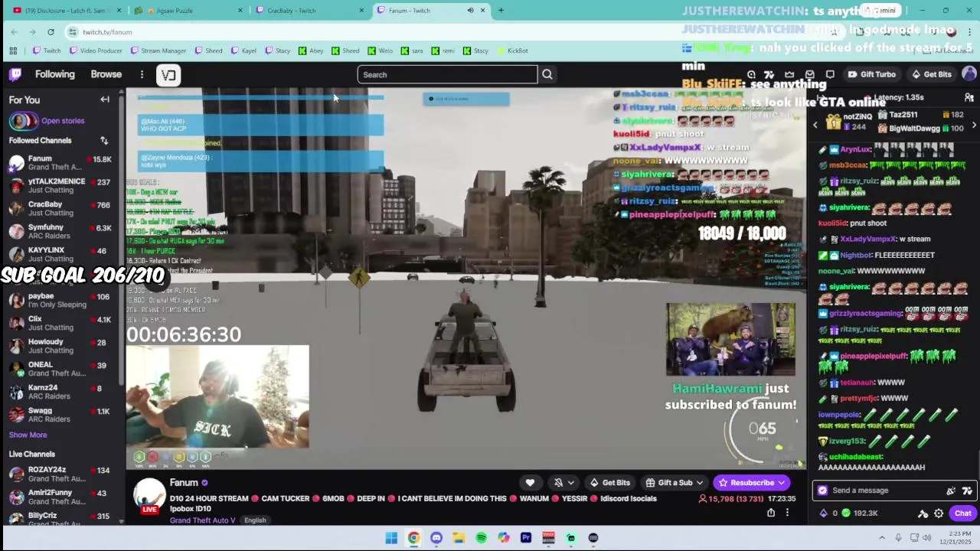Open chat identity badge in message box
980x551 pixels.
[x=822, y=491]
